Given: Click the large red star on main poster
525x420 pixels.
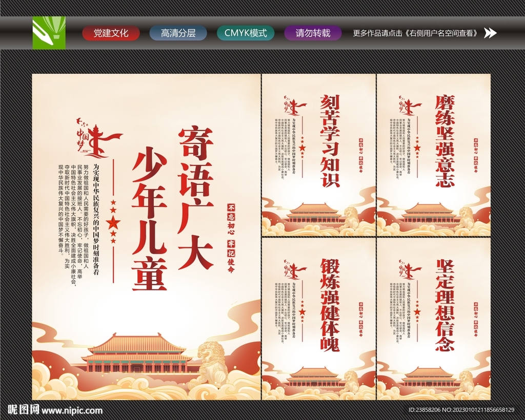Looking at the screenshot, I should click(113, 222).
